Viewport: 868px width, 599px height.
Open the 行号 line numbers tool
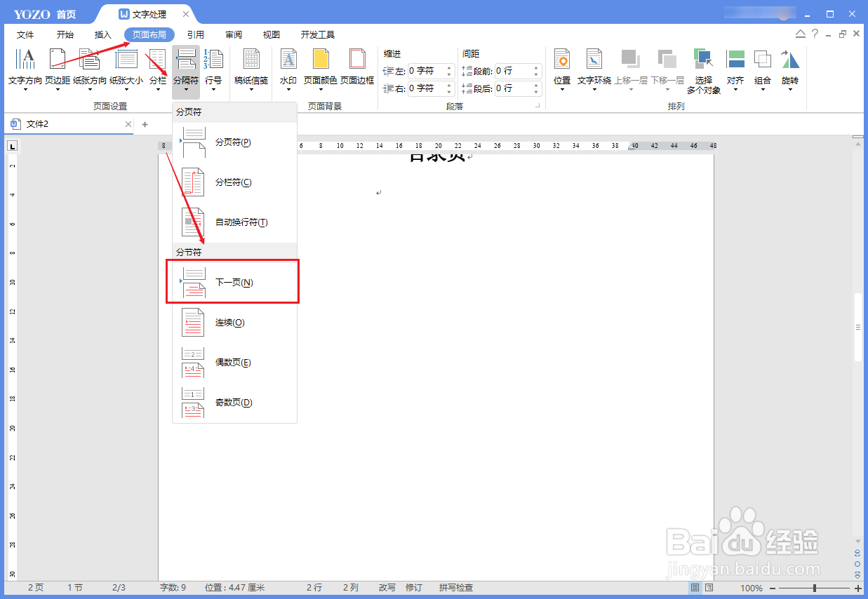coord(213,70)
